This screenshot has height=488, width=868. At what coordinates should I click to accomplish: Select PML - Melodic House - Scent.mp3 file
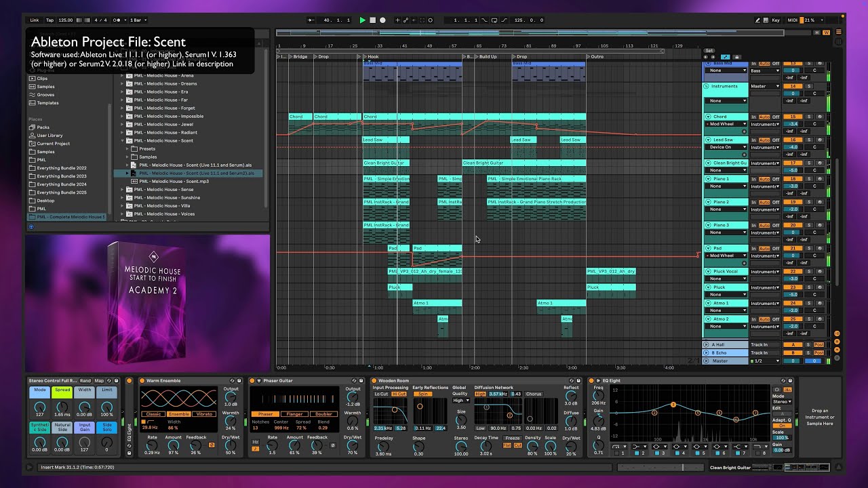(174, 181)
